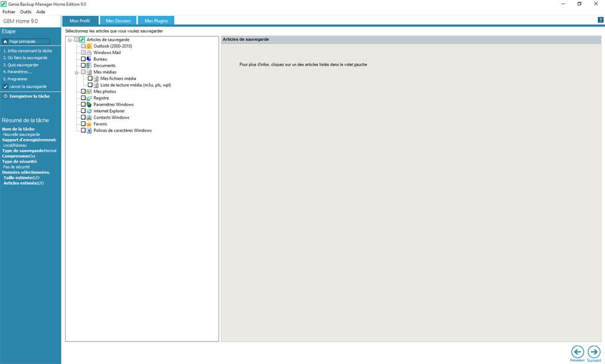This screenshot has width=605, height=364.
Task: Open step 2 Où faire la sauvegarde
Action: tap(25, 58)
